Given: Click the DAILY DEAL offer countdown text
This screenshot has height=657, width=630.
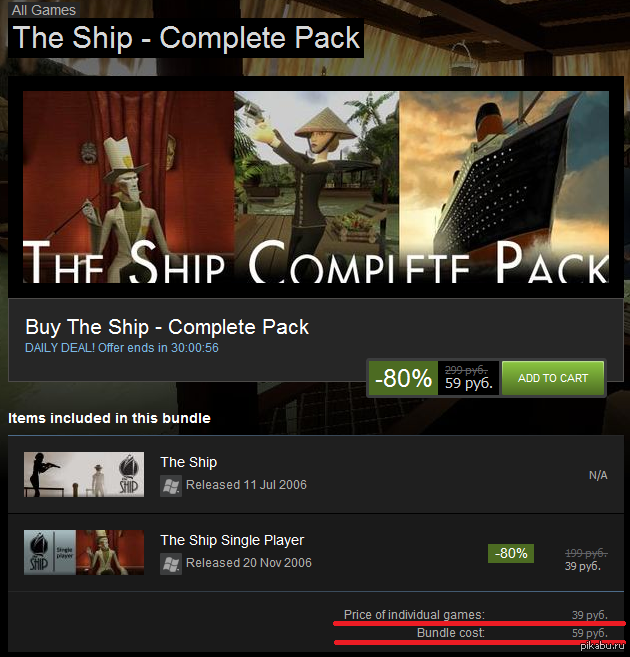Looking at the screenshot, I should point(122,348).
